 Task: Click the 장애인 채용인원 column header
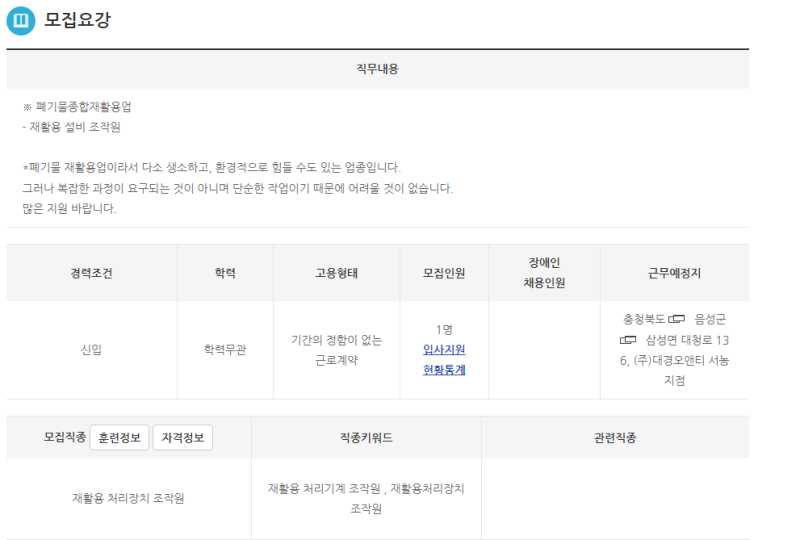point(544,273)
